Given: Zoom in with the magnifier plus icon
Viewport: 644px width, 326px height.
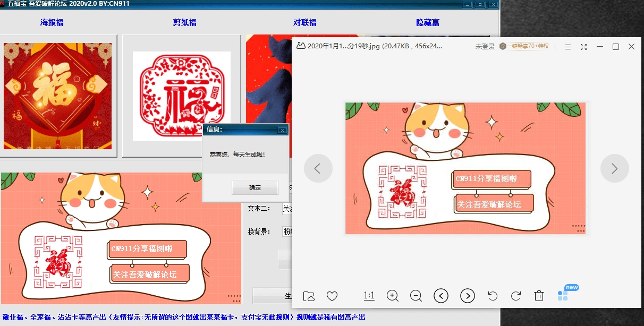Looking at the screenshot, I should pos(393,296).
